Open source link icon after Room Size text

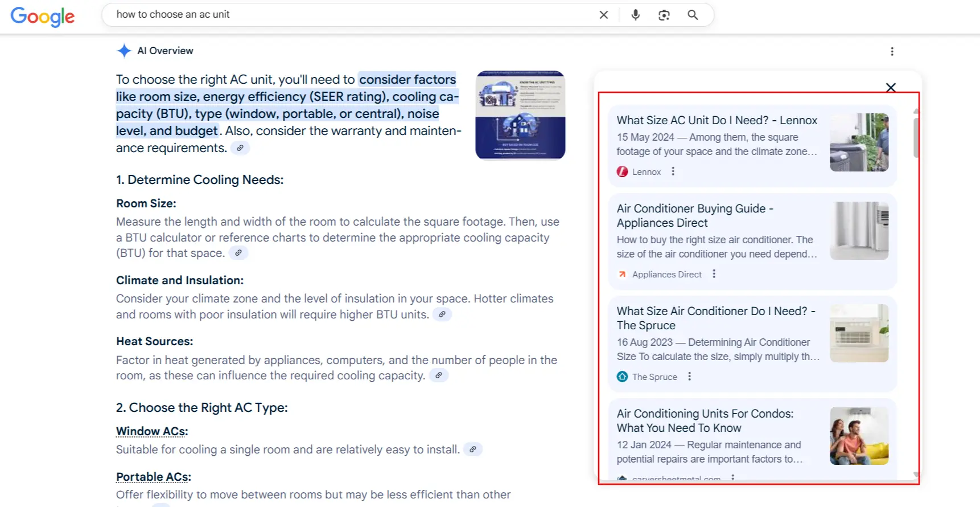(238, 253)
